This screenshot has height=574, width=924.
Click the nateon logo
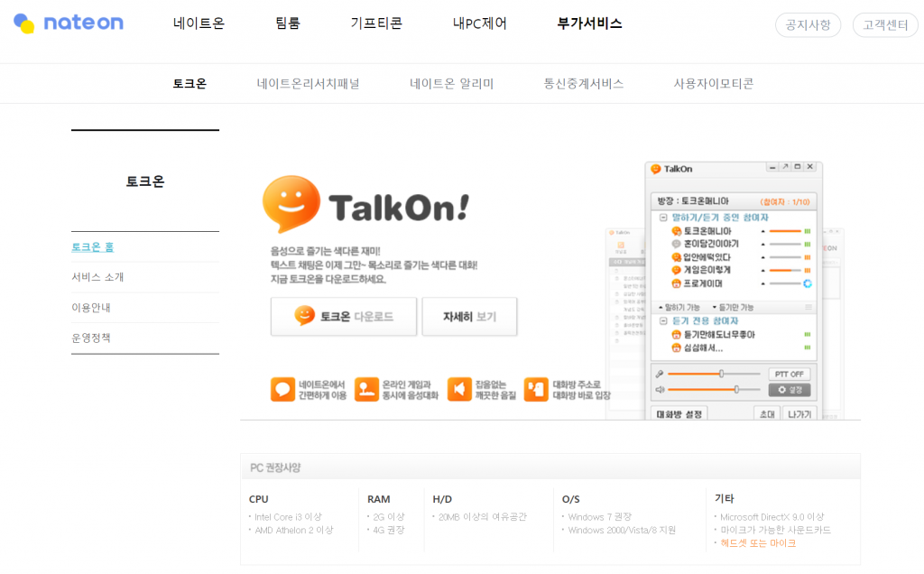pos(69,23)
